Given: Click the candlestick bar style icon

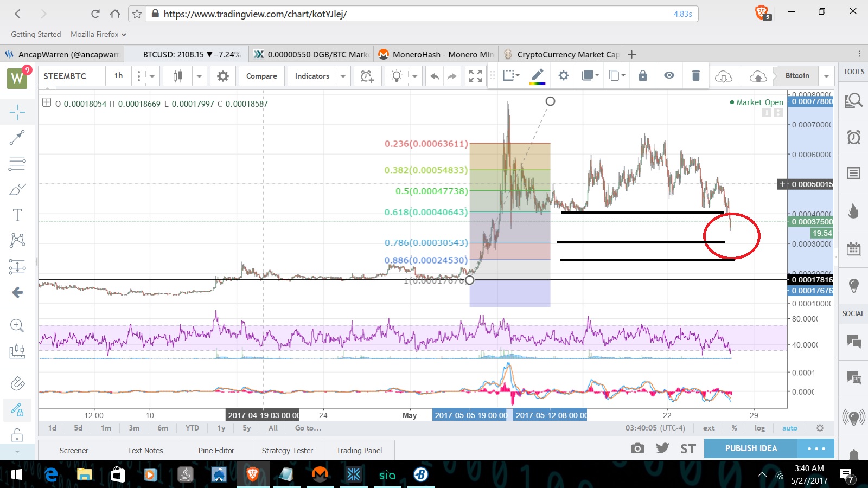Looking at the screenshot, I should click(x=177, y=76).
